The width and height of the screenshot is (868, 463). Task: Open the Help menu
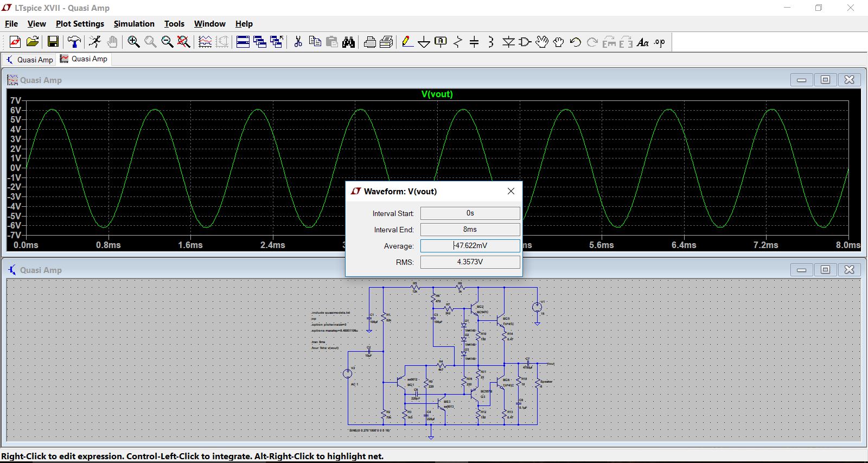click(x=244, y=24)
